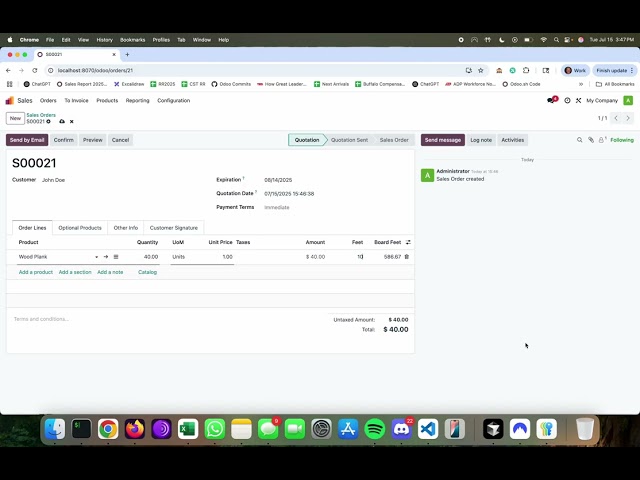Screen dimensions: 640x480
Task: Open Chrome side panel icon
Action: click(546, 71)
